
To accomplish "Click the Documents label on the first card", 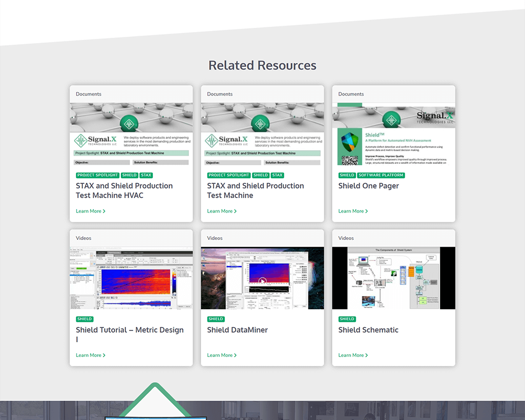I will coord(88,94).
